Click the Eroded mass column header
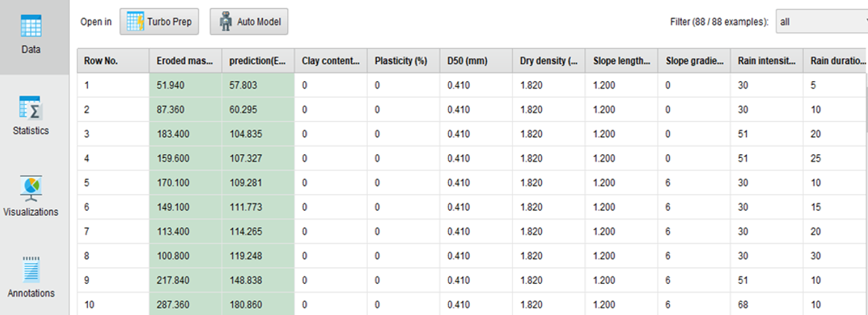The width and height of the screenshot is (868, 315). (x=185, y=61)
